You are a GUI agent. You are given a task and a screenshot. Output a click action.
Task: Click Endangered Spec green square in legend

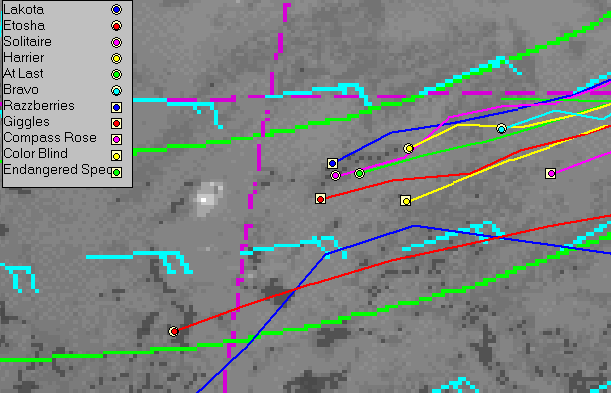pos(116,172)
